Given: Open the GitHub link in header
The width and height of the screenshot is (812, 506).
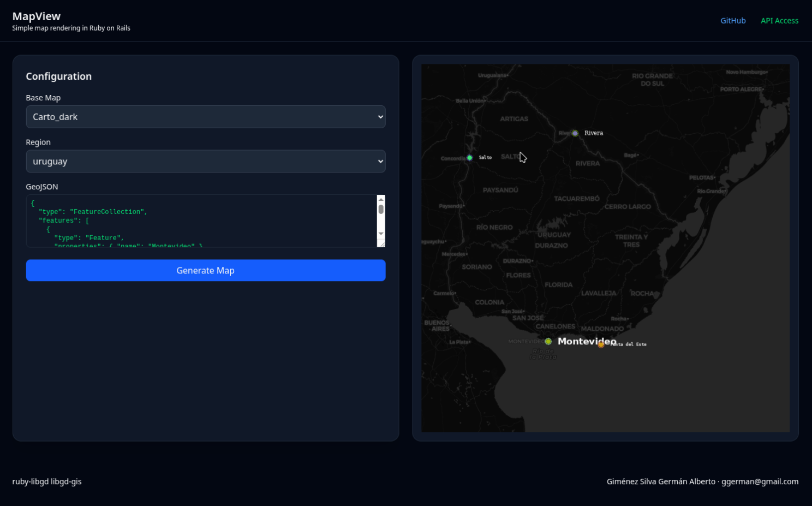Looking at the screenshot, I should [733, 21].
